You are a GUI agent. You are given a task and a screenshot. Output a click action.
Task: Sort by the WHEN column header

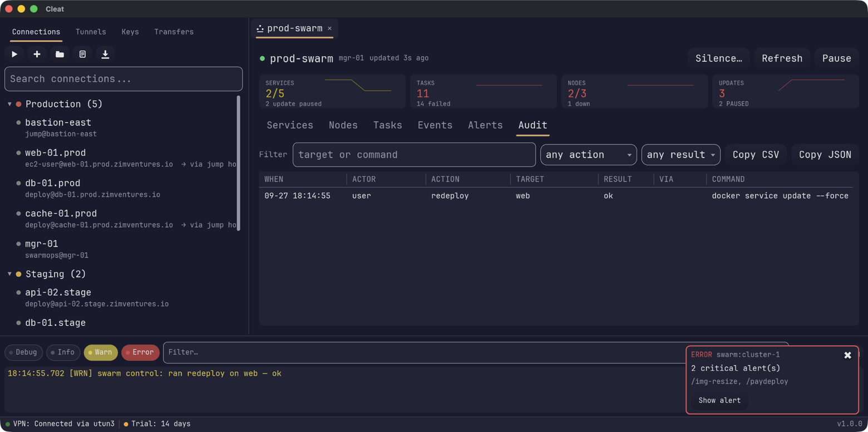pos(274,179)
